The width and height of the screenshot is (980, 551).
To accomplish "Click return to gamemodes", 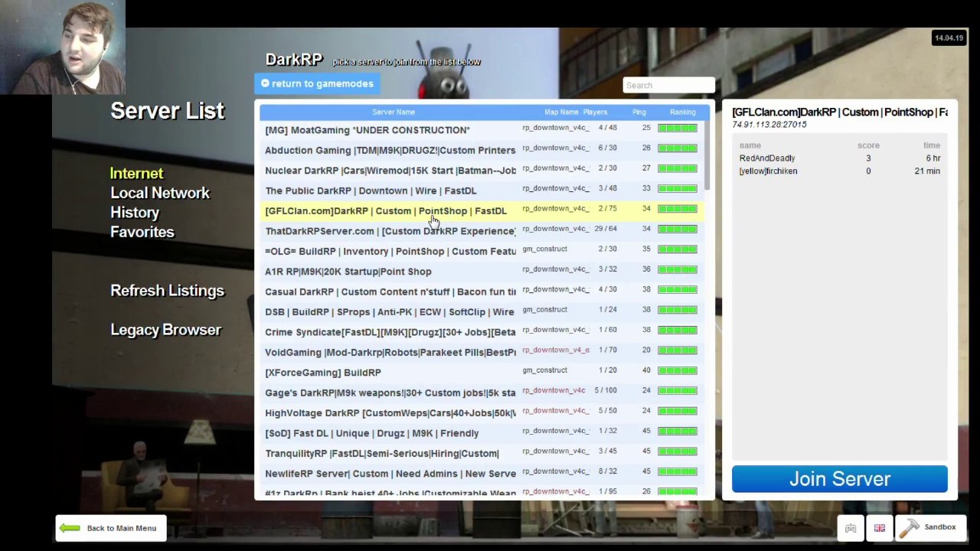I will [316, 83].
